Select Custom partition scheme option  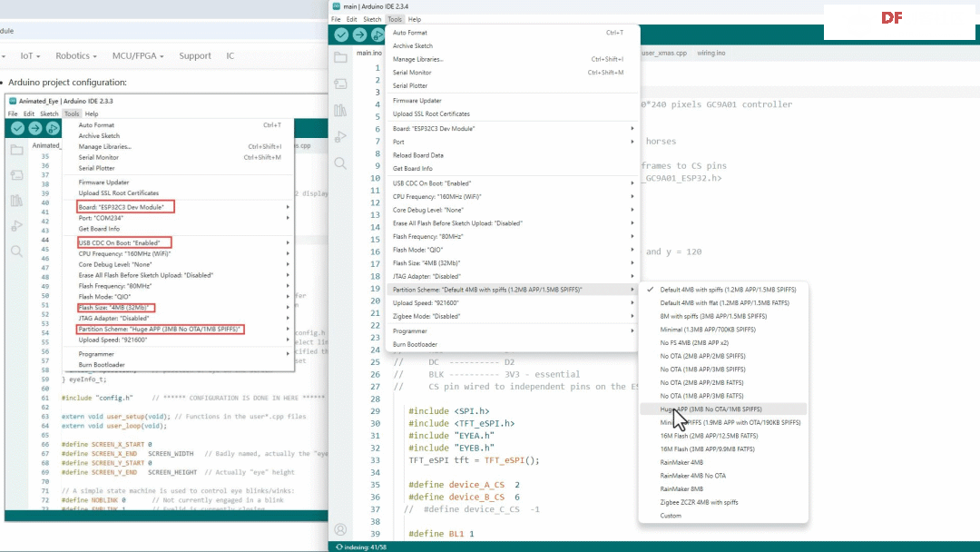[x=723, y=516]
